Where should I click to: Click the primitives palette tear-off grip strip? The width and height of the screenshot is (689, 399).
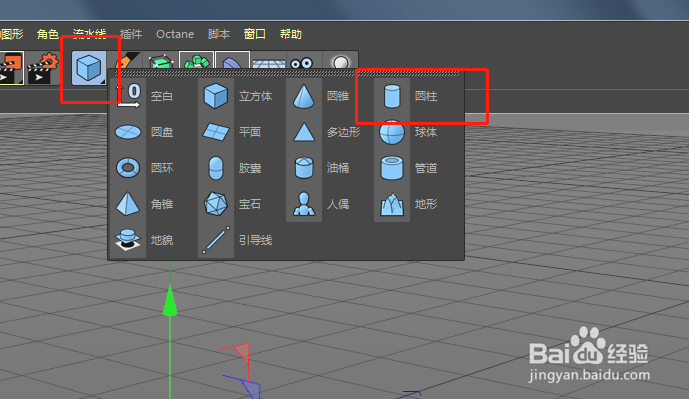click(x=286, y=73)
